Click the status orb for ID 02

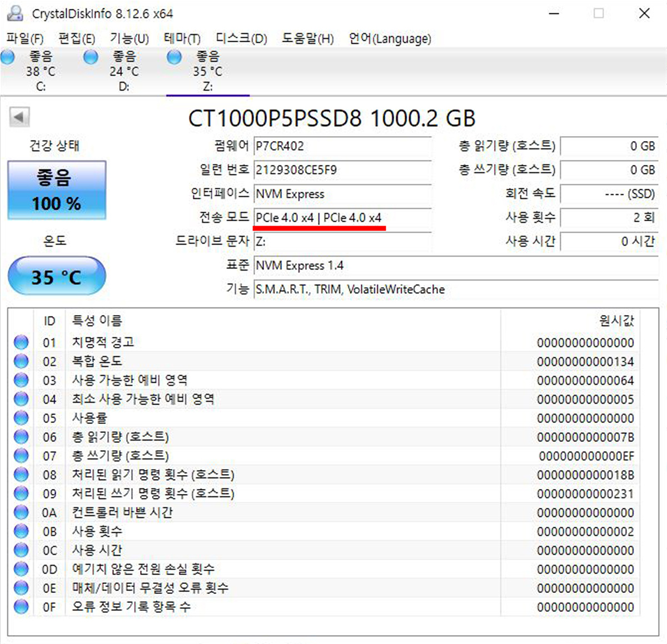pos(21,361)
